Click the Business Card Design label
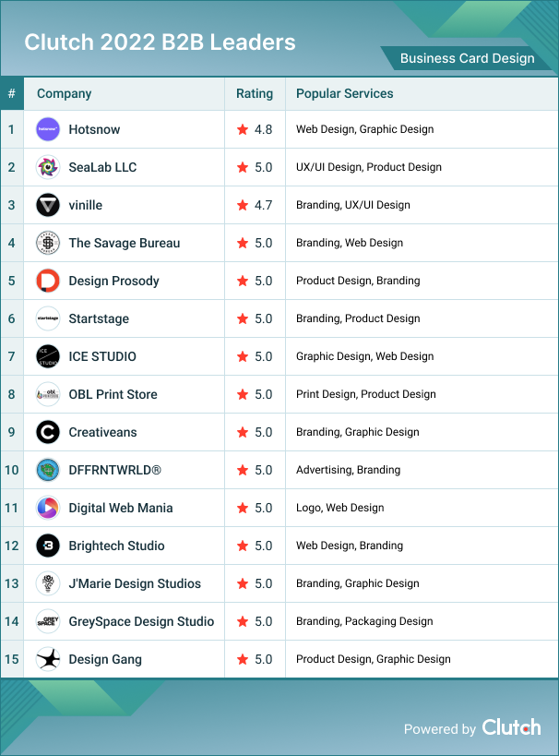 467,58
